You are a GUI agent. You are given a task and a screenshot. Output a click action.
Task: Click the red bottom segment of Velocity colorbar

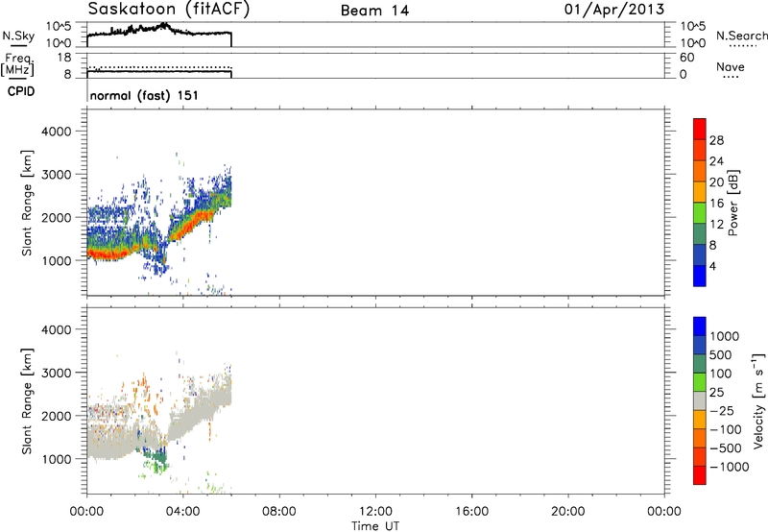click(700, 475)
